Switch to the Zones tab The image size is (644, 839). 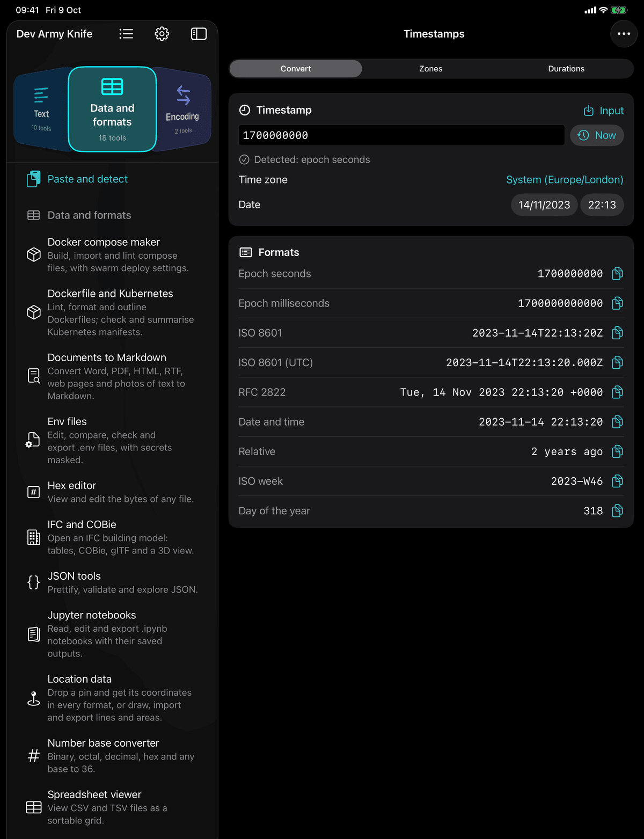pos(431,69)
